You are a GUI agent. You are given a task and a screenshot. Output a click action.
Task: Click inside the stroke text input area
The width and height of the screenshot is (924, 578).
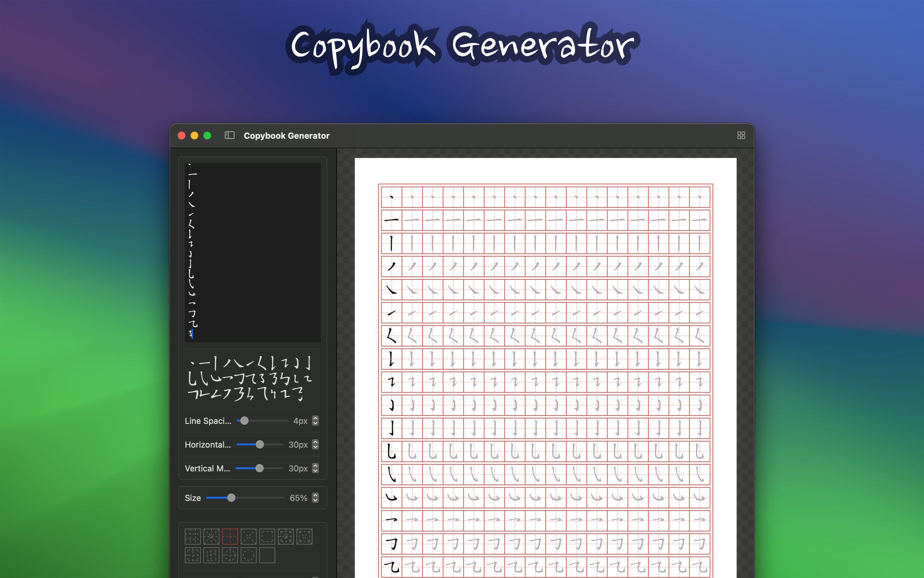(x=253, y=252)
